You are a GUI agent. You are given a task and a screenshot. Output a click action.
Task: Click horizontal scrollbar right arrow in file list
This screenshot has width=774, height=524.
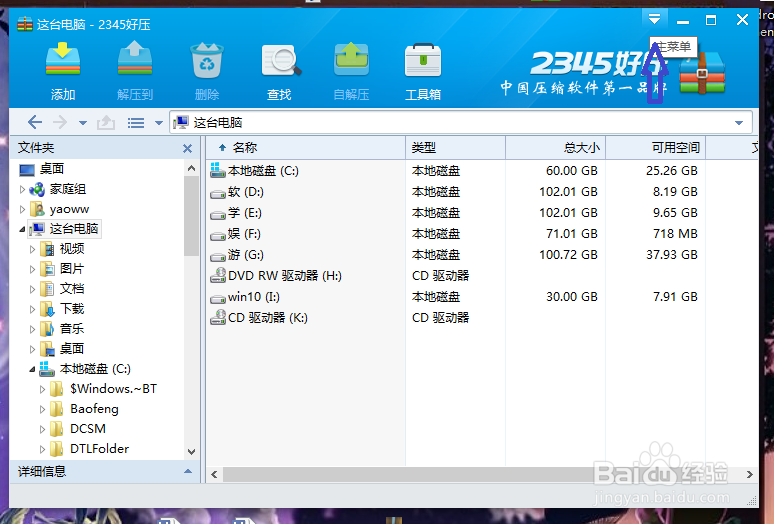(750, 475)
